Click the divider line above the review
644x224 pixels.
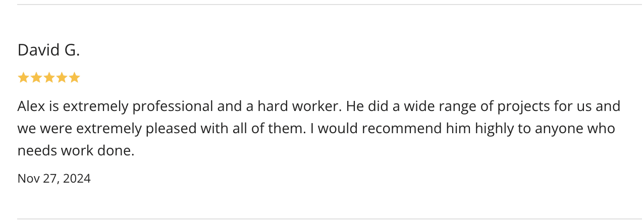click(322, 5)
